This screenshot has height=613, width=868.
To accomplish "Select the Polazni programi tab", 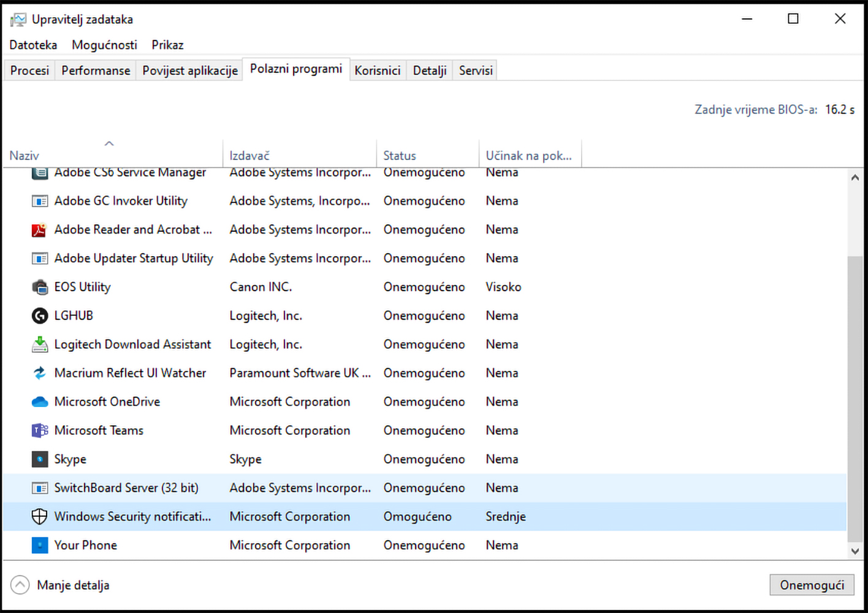I will 296,69.
